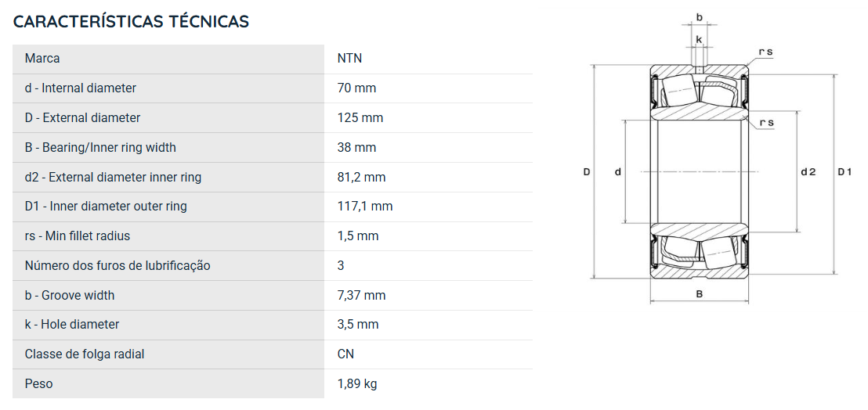This screenshot has height=410, width=868.
Task: Click k - Hole diameter label
Action: 72,325
